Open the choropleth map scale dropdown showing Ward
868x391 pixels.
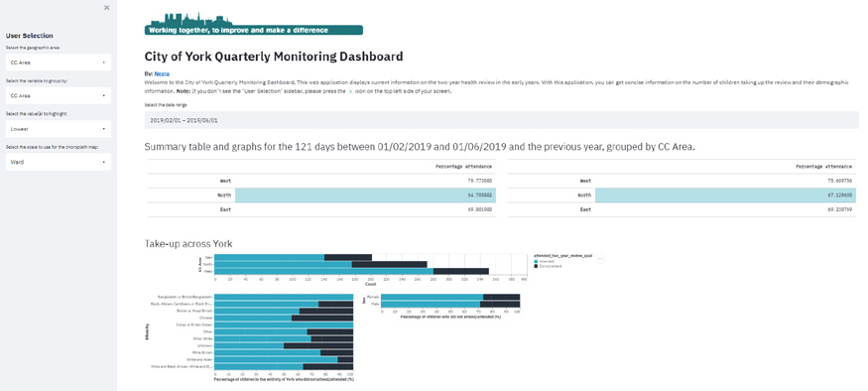pyautogui.click(x=59, y=163)
